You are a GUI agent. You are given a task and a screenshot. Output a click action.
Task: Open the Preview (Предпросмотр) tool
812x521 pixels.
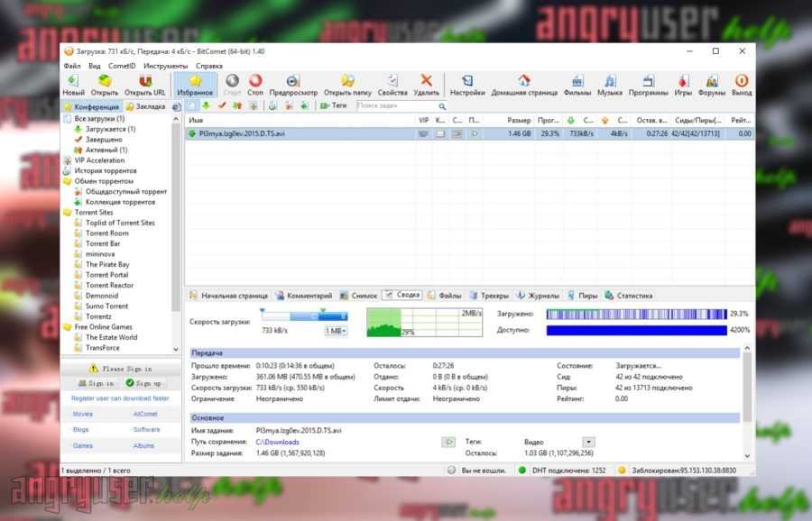pos(293,85)
